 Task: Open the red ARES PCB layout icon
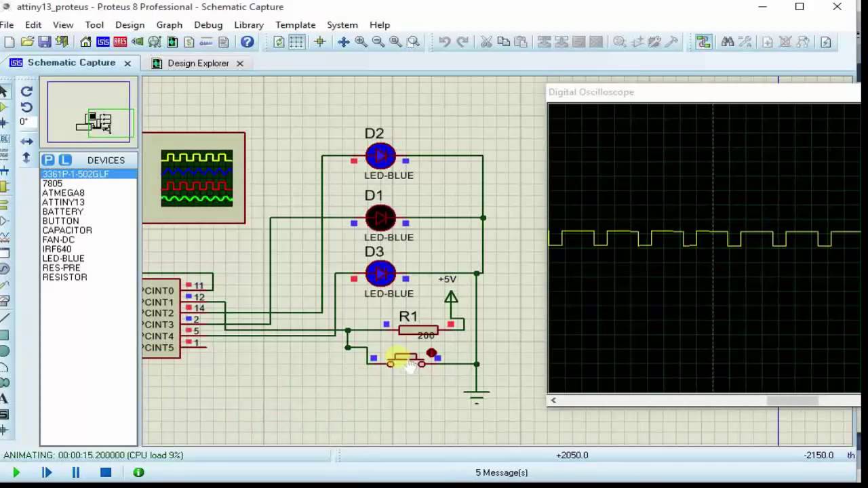[120, 42]
